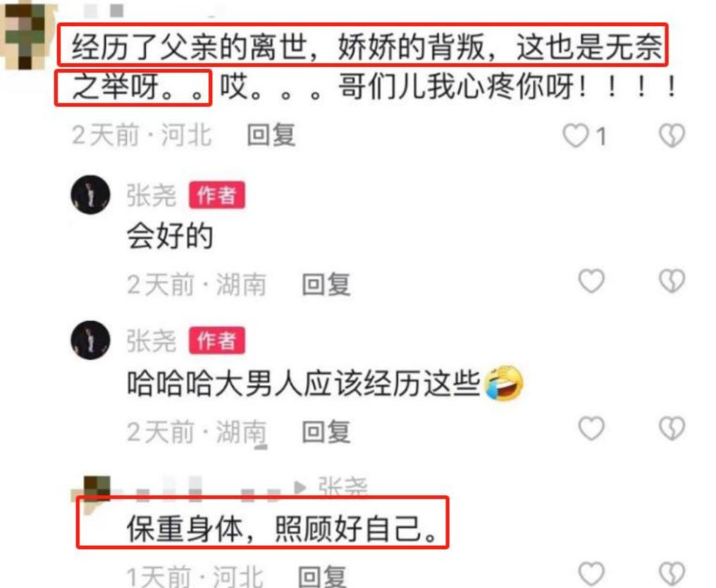Reply to 张尧's 哈哈哈大男人 comment

point(326,431)
